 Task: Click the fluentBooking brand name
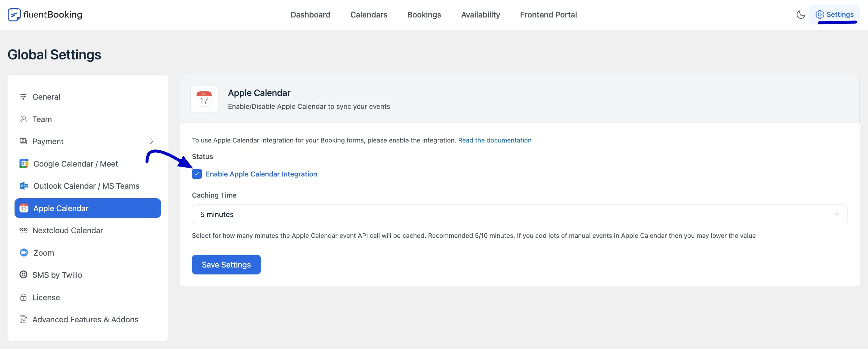tap(53, 15)
